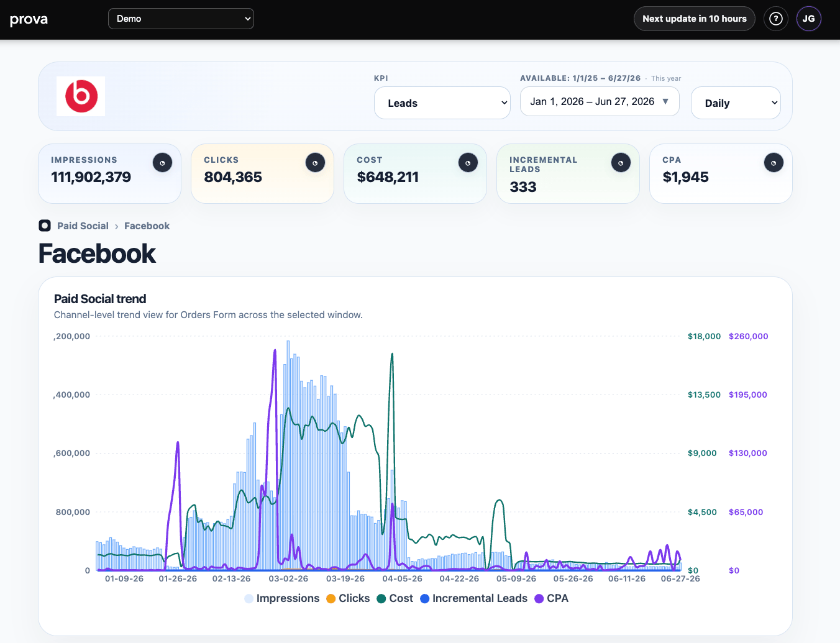This screenshot has height=643, width=840.
Task: Click the 333 incremental leads value
Action: coord(523,187)
